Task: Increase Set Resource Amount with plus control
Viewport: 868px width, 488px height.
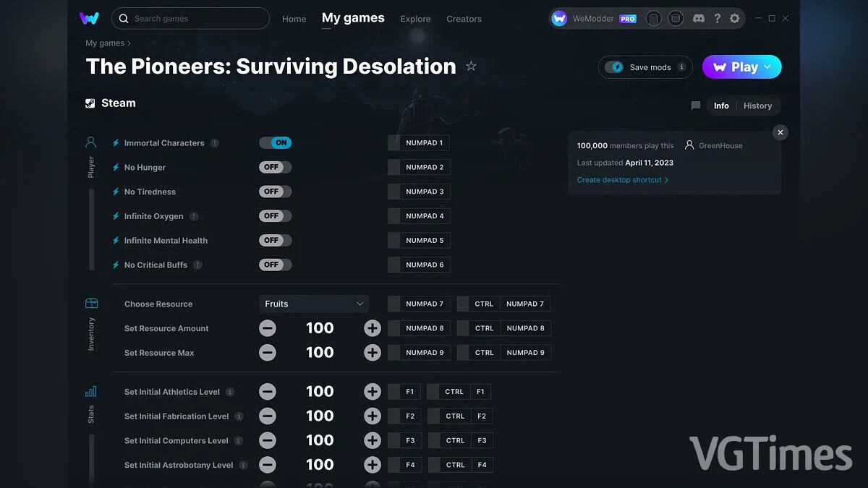Action: click(372, 328)
